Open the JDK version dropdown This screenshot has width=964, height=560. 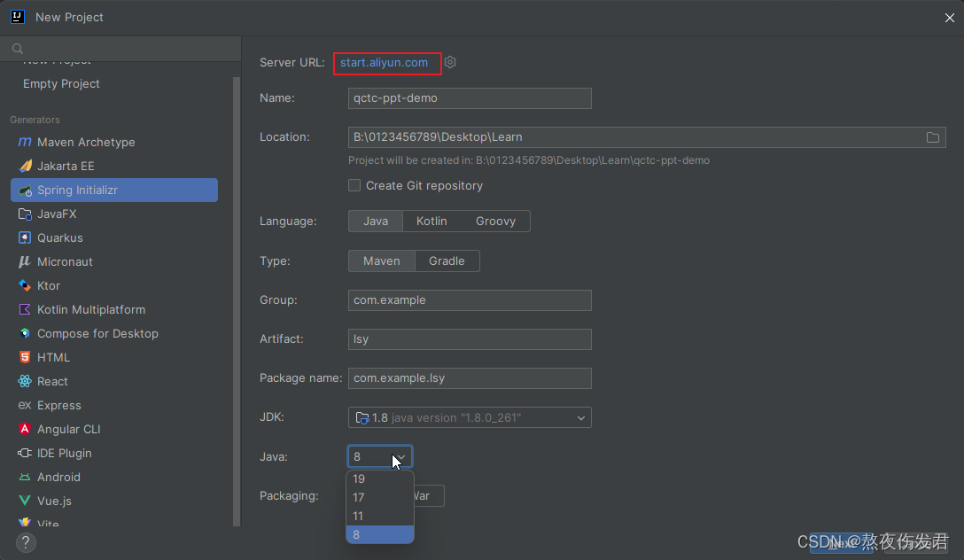(580, 417)
